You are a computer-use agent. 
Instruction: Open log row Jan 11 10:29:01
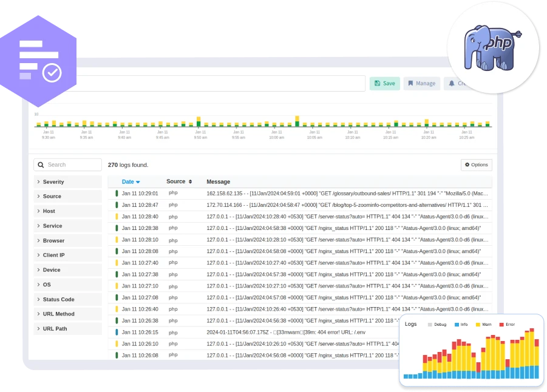300,193
